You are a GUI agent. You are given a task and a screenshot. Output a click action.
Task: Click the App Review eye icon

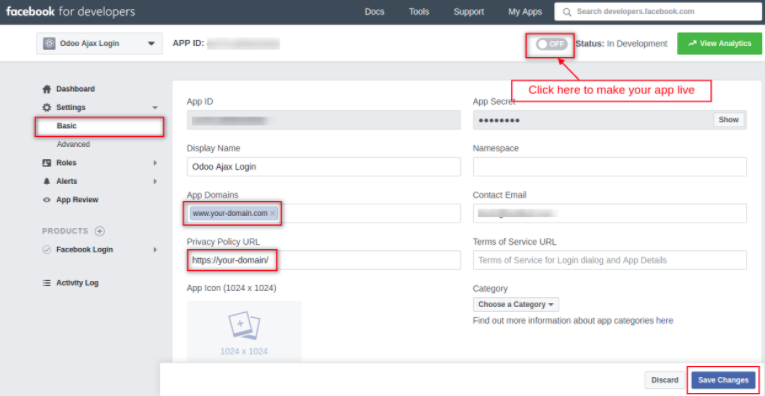pos(47,200)
